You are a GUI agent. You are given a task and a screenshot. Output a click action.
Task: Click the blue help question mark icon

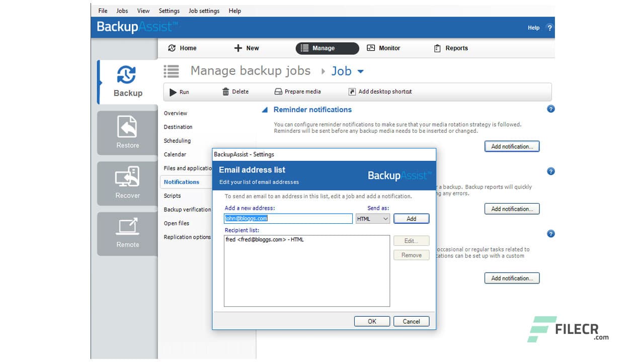(x=550, y=109)
